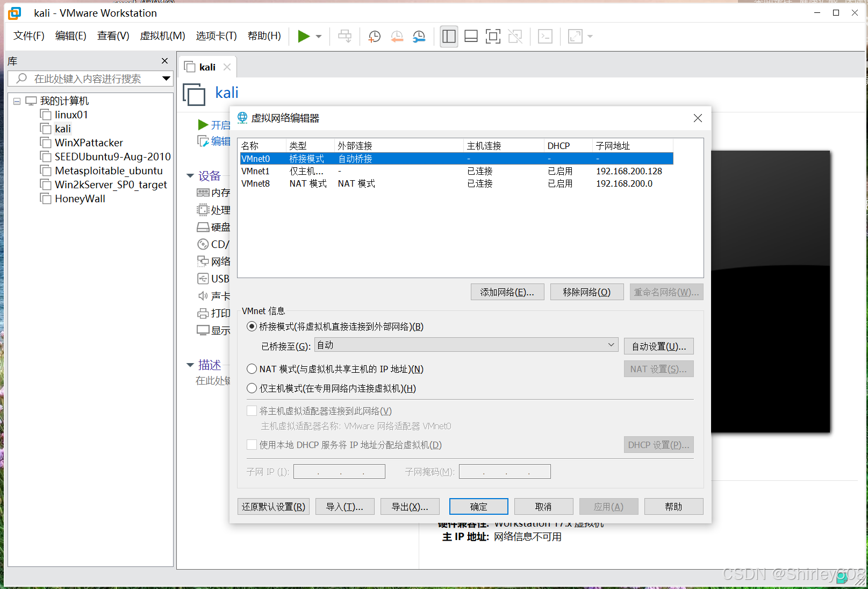This screenshot has width=868, height=589.
Task: Select the VMnet0 row in network list
Action: 456,159
